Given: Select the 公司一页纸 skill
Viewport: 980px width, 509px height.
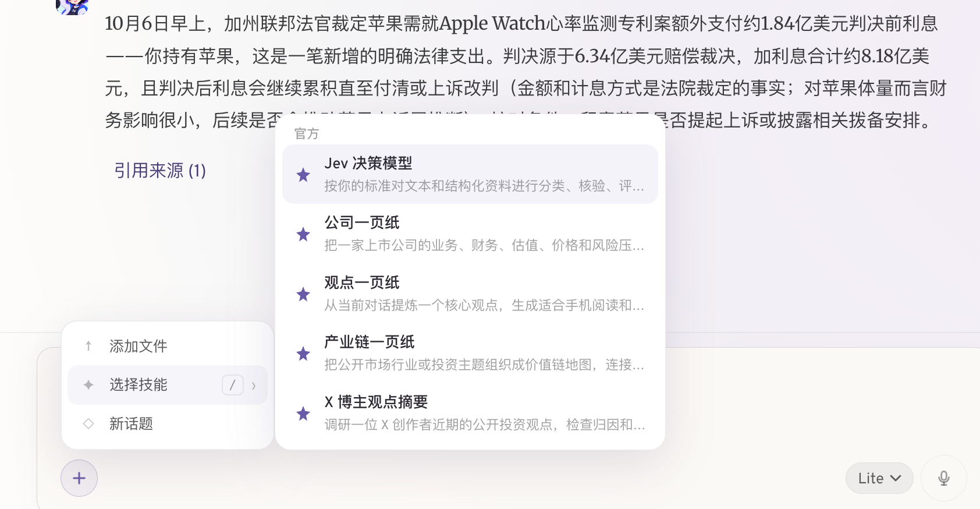Looking at the screenshot, I should (x=470, y=234).
